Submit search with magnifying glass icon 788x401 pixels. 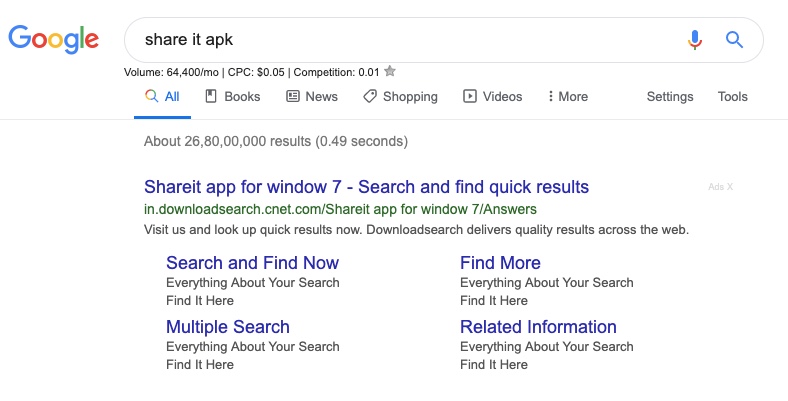(734, 40)
